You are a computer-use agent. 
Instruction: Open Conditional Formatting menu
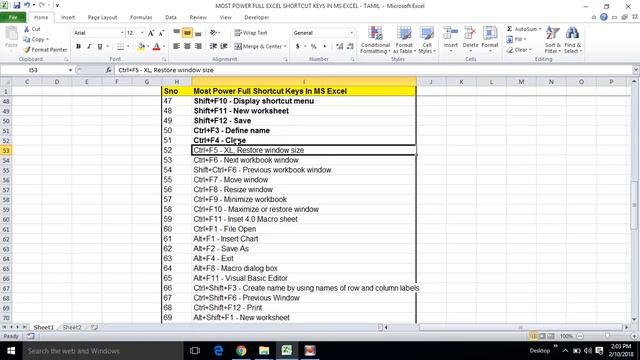(375, 40)
